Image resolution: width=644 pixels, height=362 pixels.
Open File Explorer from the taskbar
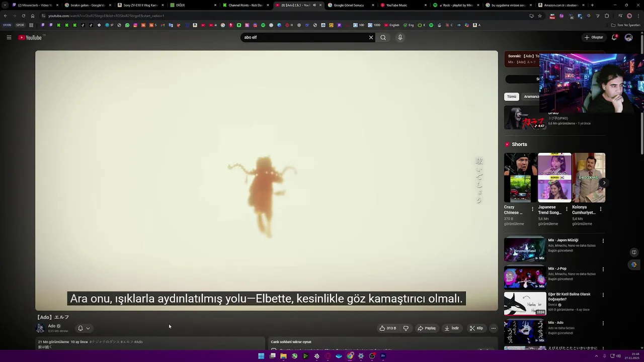click(x=283, y=356)
